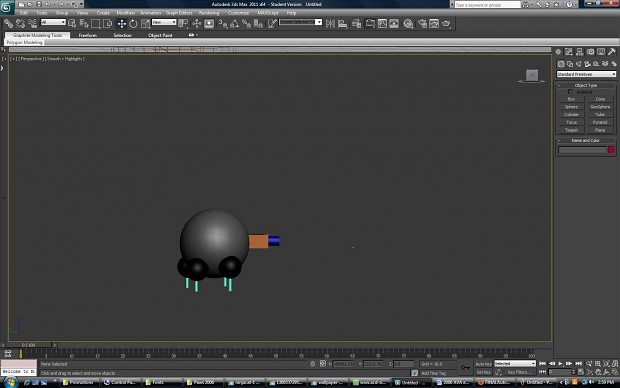
Task: Toggle the 3D Snaps icon
Action: tap(223, 24)
